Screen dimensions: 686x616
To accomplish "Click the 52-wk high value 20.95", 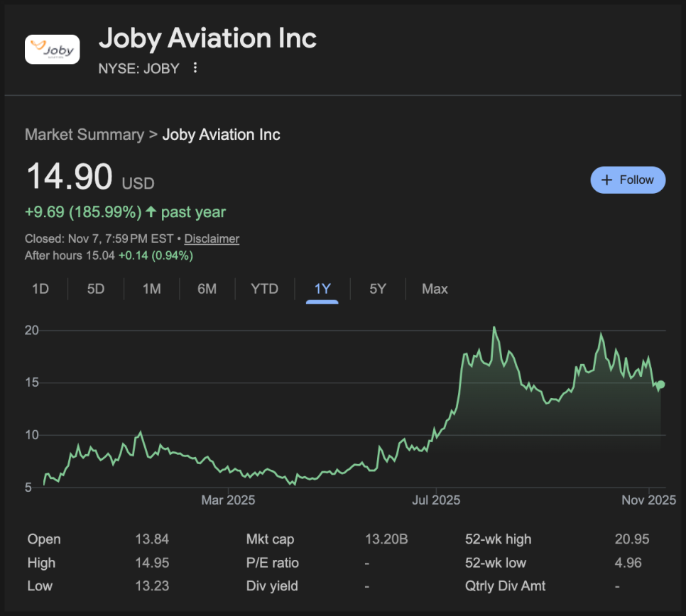I will [632, 539].
